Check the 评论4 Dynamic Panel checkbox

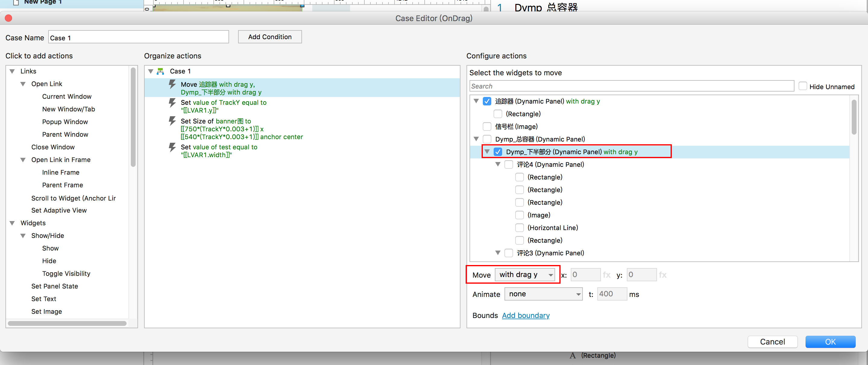[x=508, y=165]
